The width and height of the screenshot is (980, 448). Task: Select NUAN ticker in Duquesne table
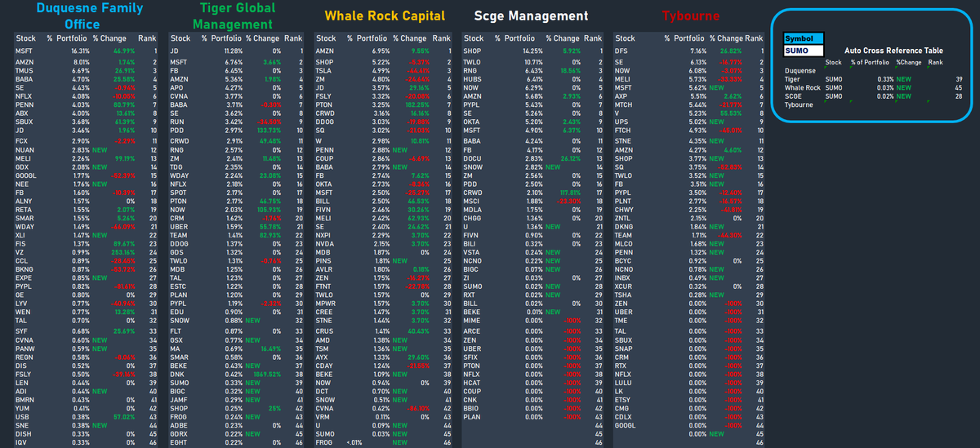pyautogui.click(x=24, y=150)
